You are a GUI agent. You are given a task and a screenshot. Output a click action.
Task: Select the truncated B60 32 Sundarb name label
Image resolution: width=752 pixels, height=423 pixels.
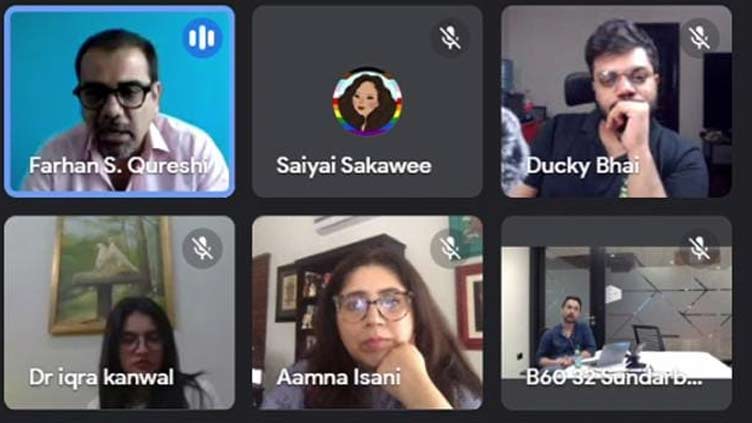(614, 377)
